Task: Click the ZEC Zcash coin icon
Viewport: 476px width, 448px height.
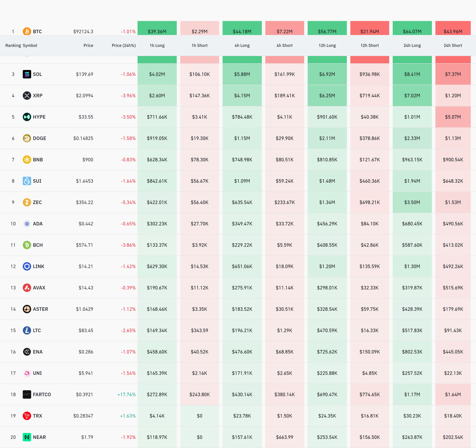Action: click(x=27, y=202)
